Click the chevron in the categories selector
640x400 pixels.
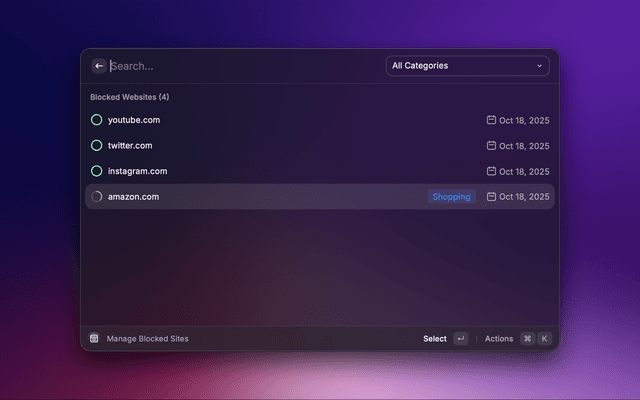coord(540,66)
